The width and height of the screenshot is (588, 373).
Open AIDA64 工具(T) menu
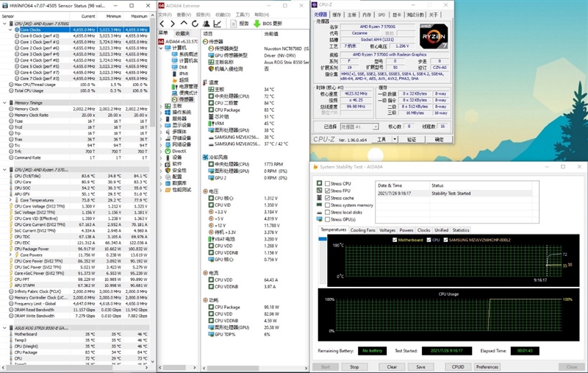click(x=243, y=15)
